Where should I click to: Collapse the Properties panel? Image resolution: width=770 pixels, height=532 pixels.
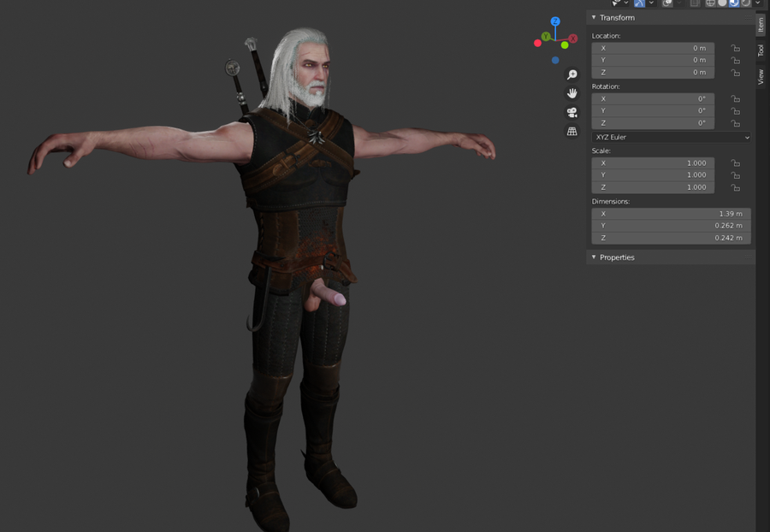tap(594, 257)
